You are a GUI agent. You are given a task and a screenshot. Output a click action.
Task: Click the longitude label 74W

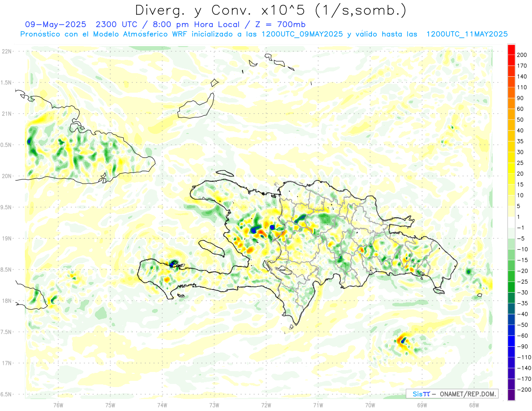click(162, 404)
